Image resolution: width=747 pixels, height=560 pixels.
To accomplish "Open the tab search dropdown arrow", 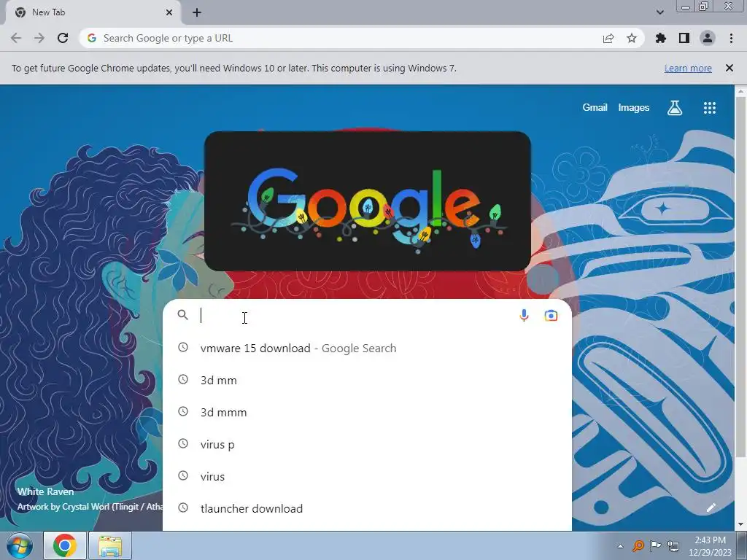I will click(x=659, y=12).
